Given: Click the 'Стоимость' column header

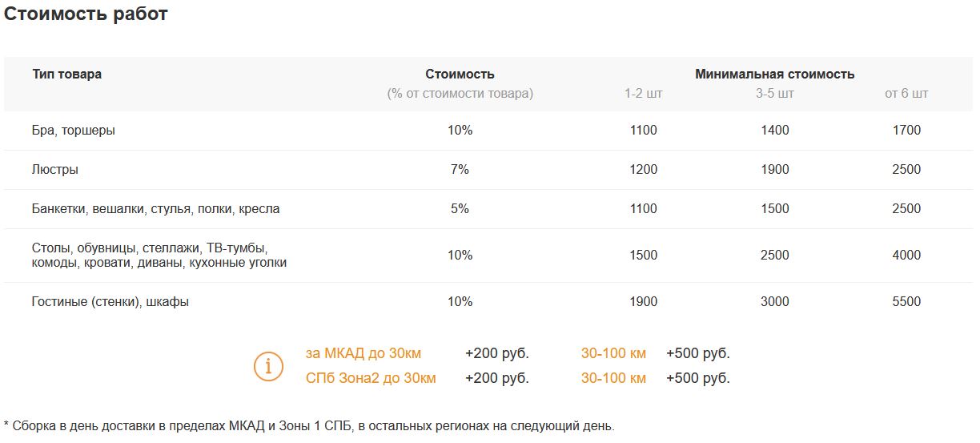Looking at the screenshot, I should click(460, 75).
